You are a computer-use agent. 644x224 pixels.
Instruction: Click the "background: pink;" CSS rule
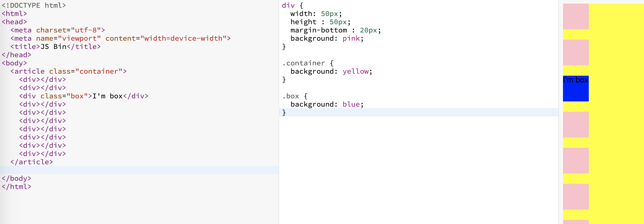[327, 38]
